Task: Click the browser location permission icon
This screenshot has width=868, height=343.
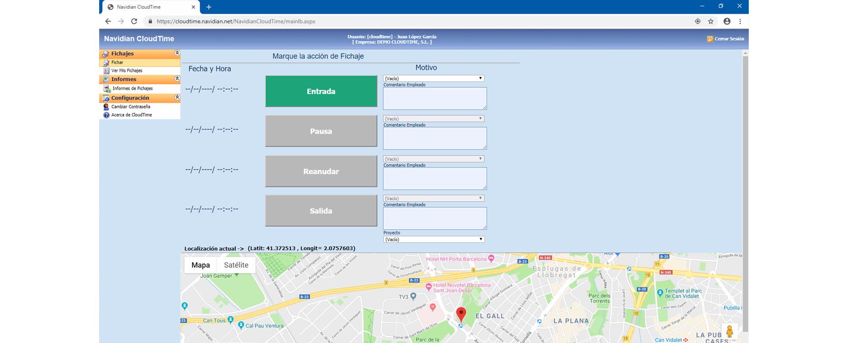Action: (x=698, y=21)
